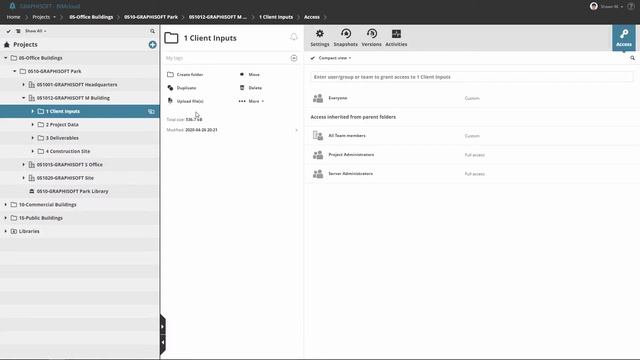Viewport: 640px width, 360px height.
Task: Open the help question mark icon
Action: 631,6
